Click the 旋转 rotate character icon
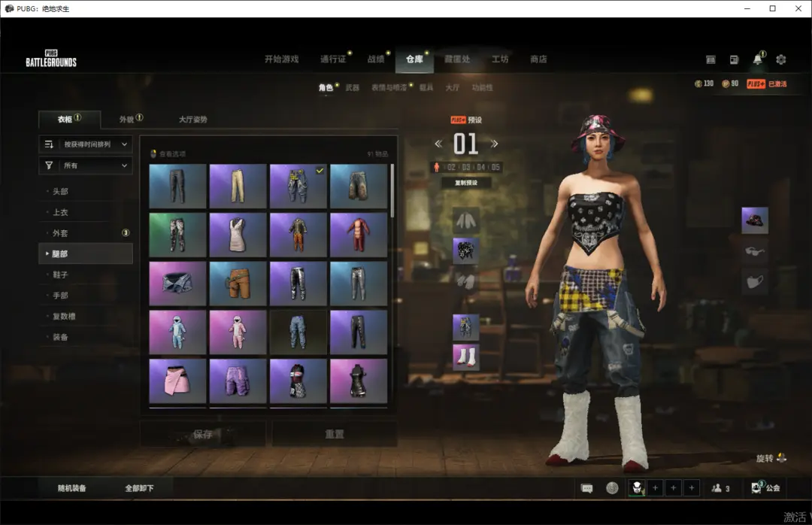The height and width of the screenshot is (525, 812). point(781,457)
